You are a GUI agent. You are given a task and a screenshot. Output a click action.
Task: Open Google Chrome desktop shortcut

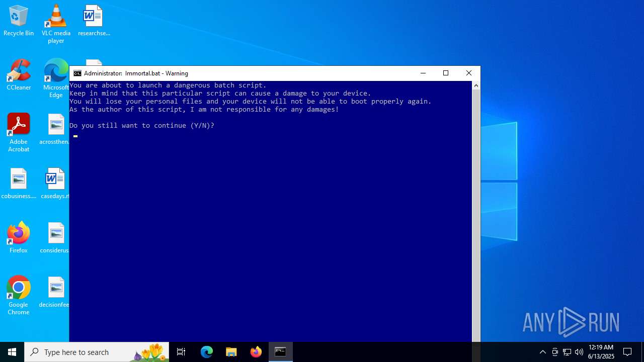point(19,296)
